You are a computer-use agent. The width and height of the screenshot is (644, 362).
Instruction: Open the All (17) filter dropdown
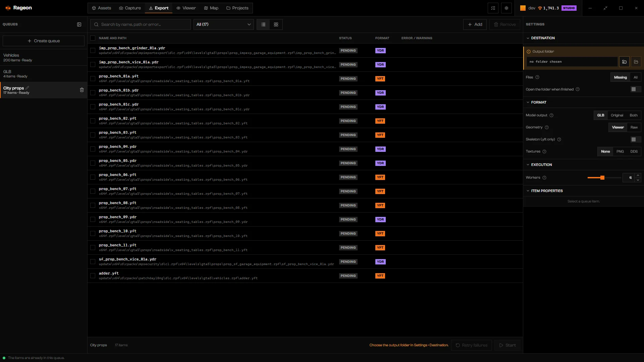[224, 24]
